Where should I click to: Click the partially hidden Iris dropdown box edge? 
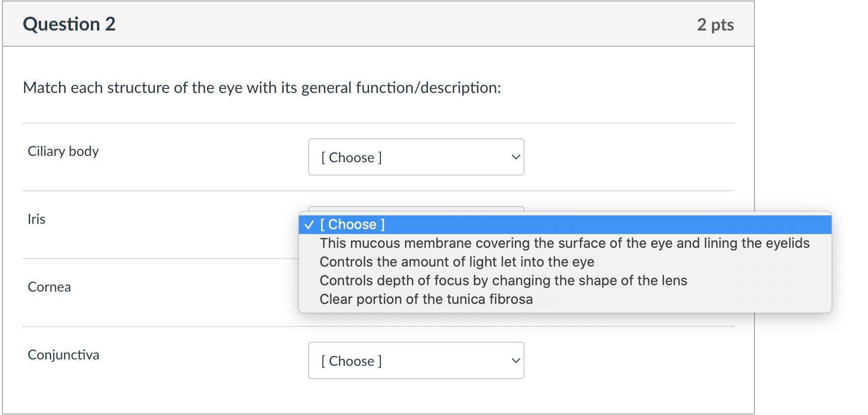coord(416,208)
